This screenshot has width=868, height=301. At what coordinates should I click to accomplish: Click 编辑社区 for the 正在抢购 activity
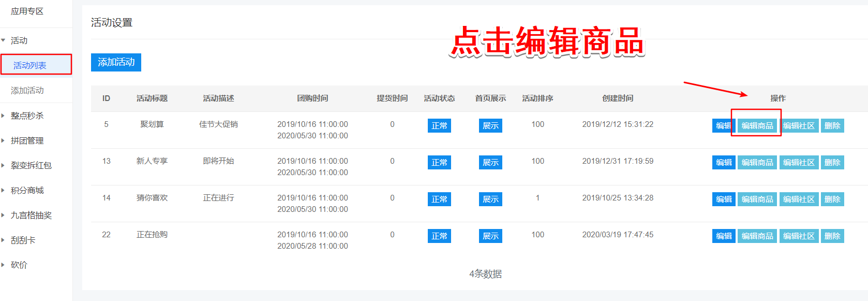coord(799,236)
